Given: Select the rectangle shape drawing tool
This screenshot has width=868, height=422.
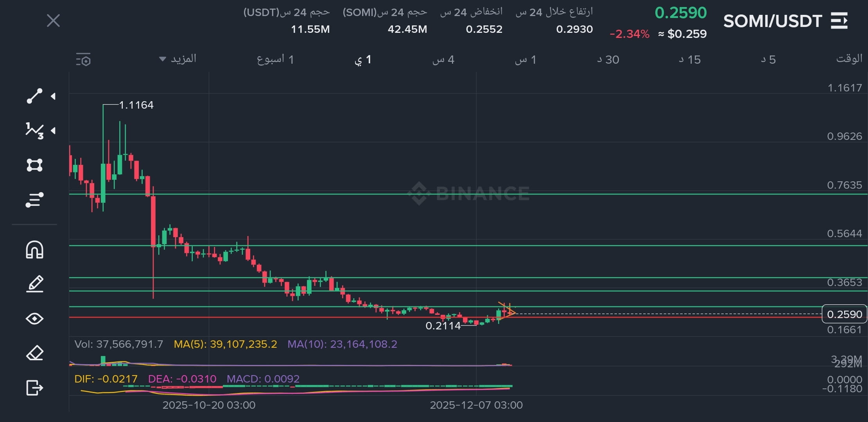Looking at the screenshot, I should (34, 165).
